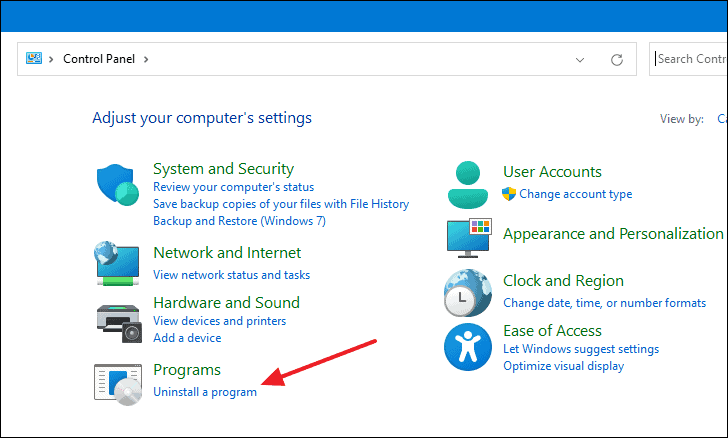The height and width of the screenshot is (438, 728).
Task: Click the Control Panel icon in address bar
Action: (x=34, y=59)
